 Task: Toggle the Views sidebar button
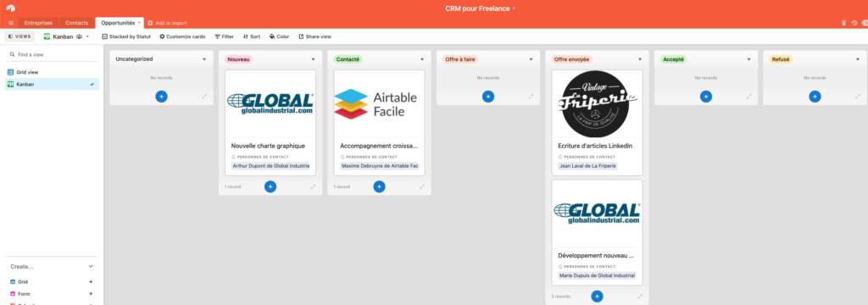pyautogui.click(x=20, y=36)
